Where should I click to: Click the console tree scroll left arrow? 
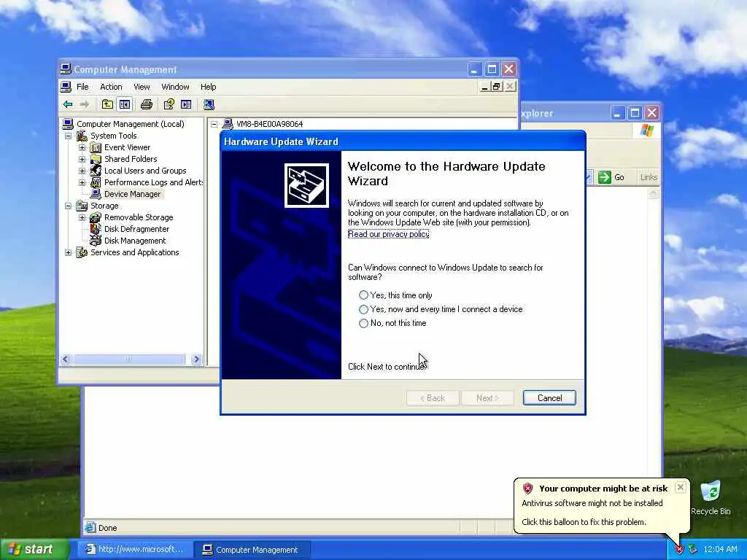66,359
